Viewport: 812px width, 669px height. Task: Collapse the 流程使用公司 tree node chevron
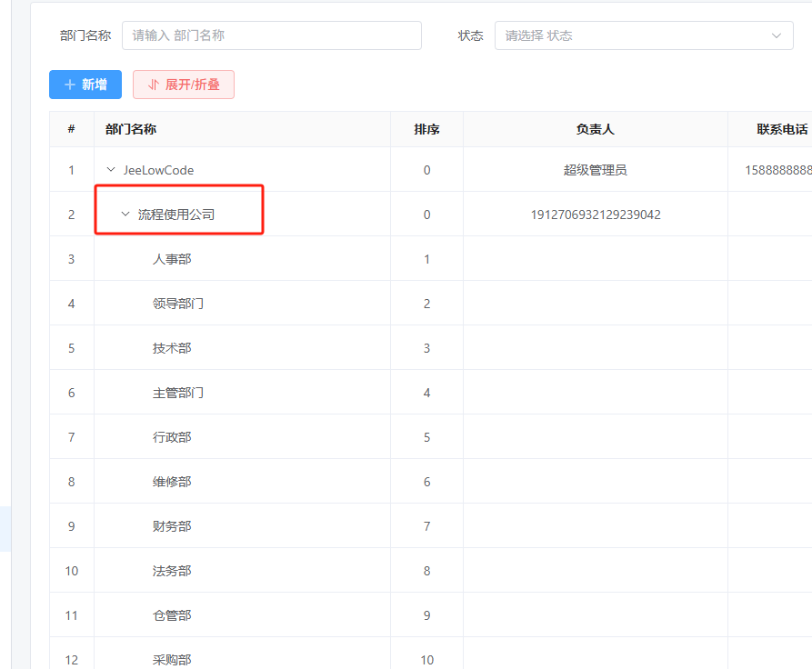pos(125,215)
